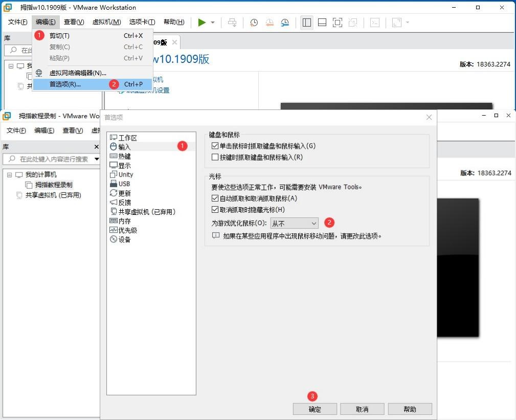The image size is (516, 420).
Task: Collapse 我的计算机 tree node
Action: click(x=10, y=174)
